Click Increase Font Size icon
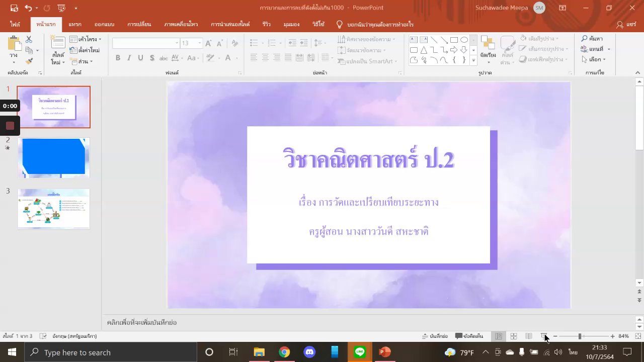Viewport: 644px width, 362px height. [x=208, y=43]
